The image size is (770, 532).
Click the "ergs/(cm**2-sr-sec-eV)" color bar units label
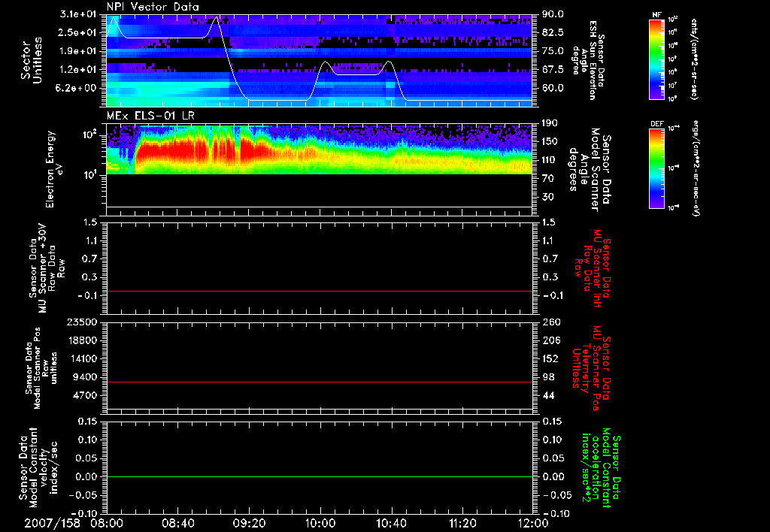tap(696, 168)
